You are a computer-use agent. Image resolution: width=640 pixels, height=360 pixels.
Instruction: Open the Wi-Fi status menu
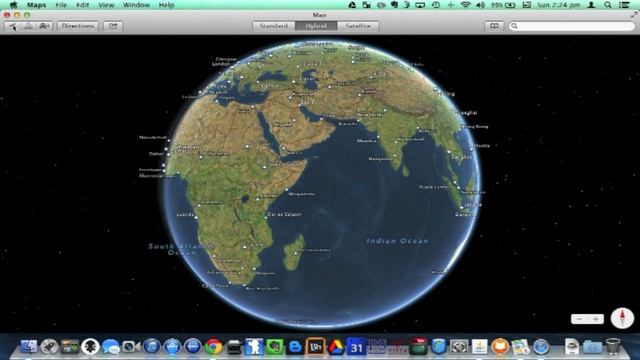pyautogui.click(x=465, y=5)
